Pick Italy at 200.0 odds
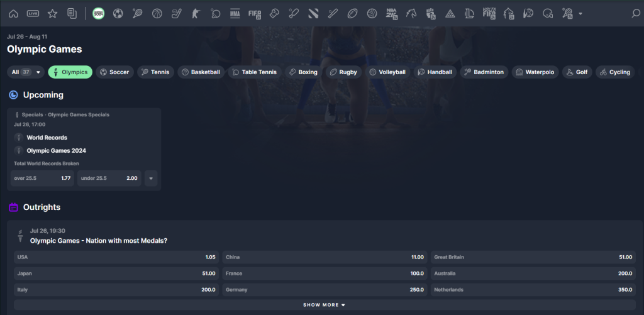The width and height of the screenshot is (644, 315). (116, 290)
